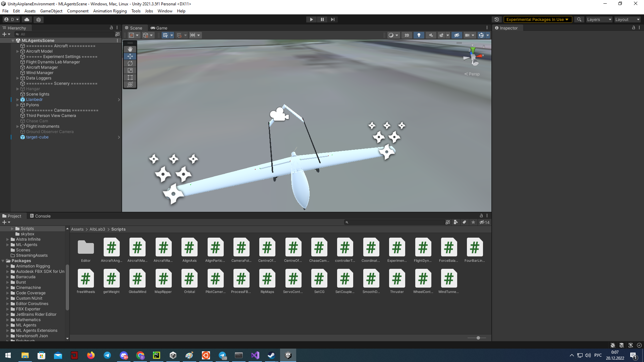Select the Rect transform tool

(130, 77)
